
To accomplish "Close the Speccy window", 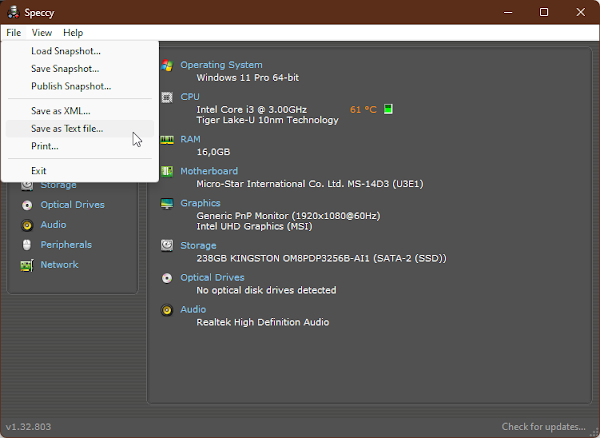I will click(x=580, y=12).
